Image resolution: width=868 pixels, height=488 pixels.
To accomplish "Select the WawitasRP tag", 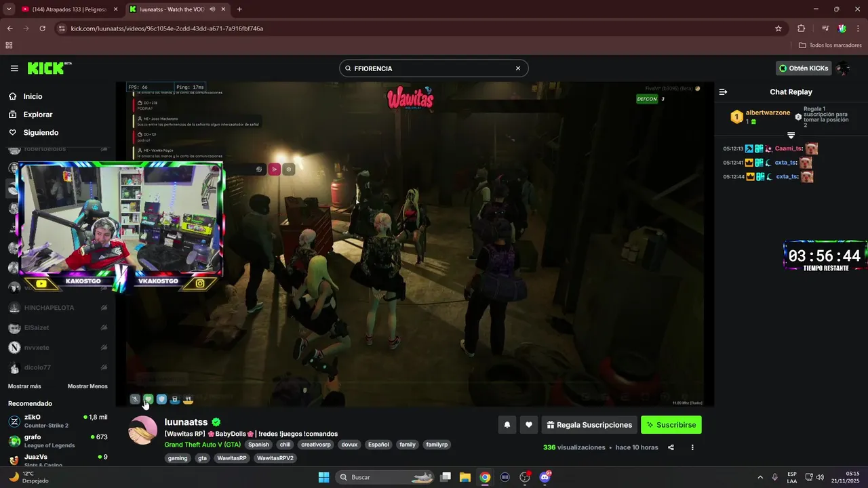I will coord(232,458).
